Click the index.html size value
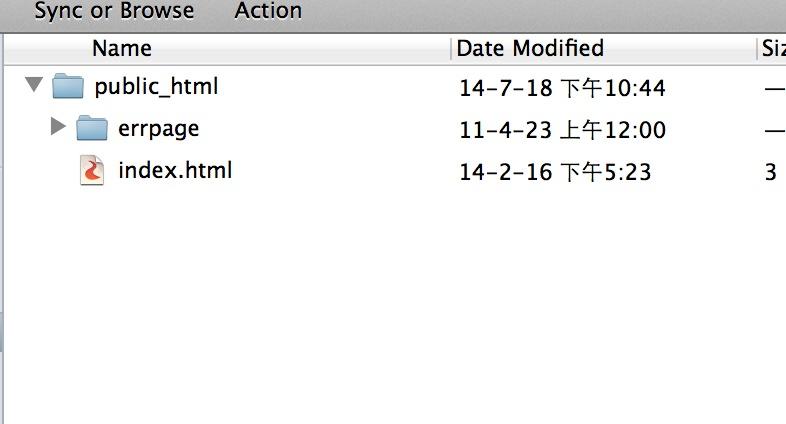 (771, 172)
